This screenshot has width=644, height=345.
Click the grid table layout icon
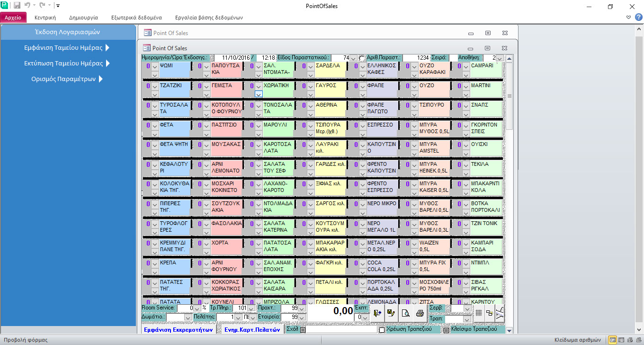pos(479,313)
